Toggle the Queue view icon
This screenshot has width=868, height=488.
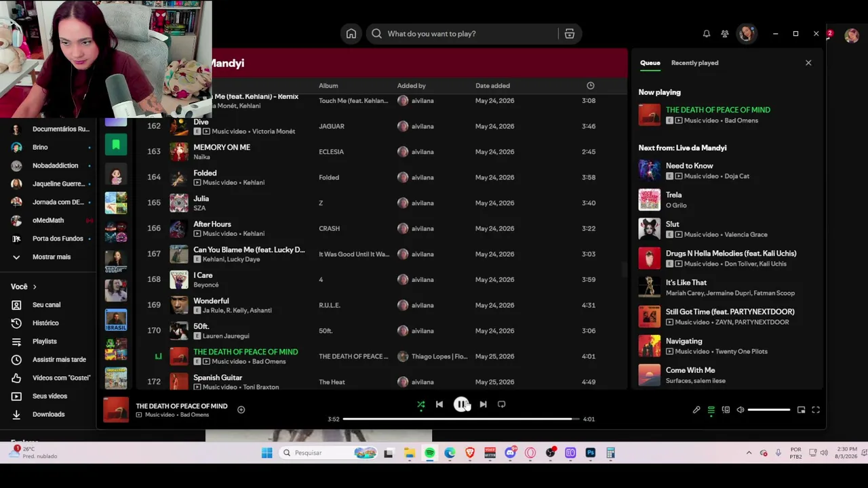(711, 410)
